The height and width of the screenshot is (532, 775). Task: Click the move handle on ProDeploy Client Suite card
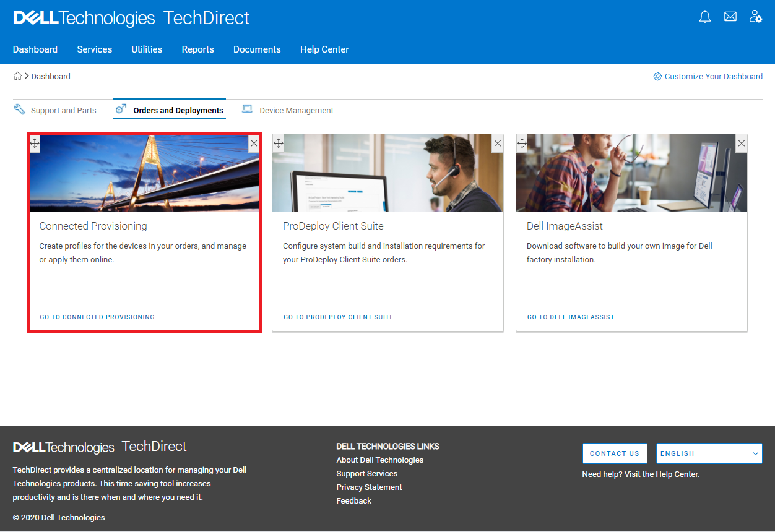pos(279,144)
